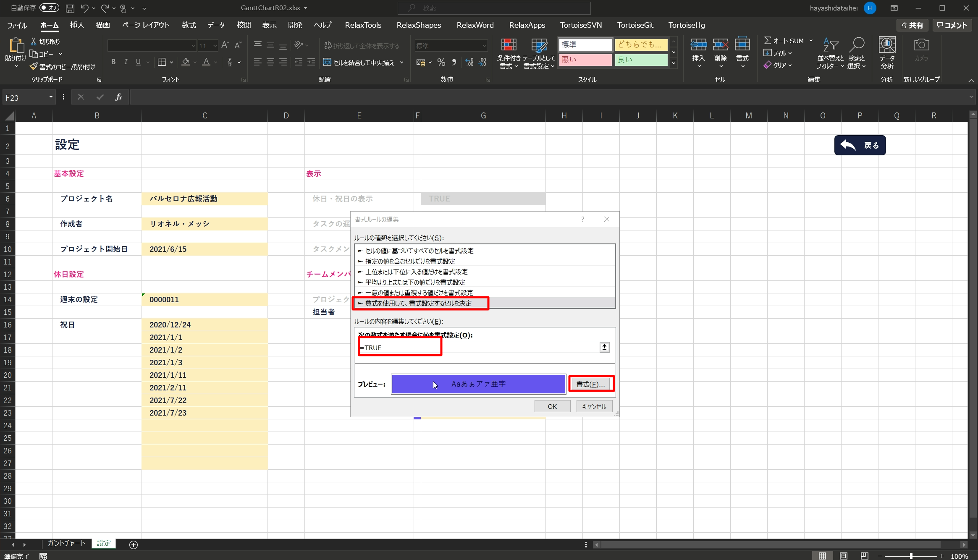Click the Data Analysis icon
Screen dimensions: 978x560
point(887,45)
